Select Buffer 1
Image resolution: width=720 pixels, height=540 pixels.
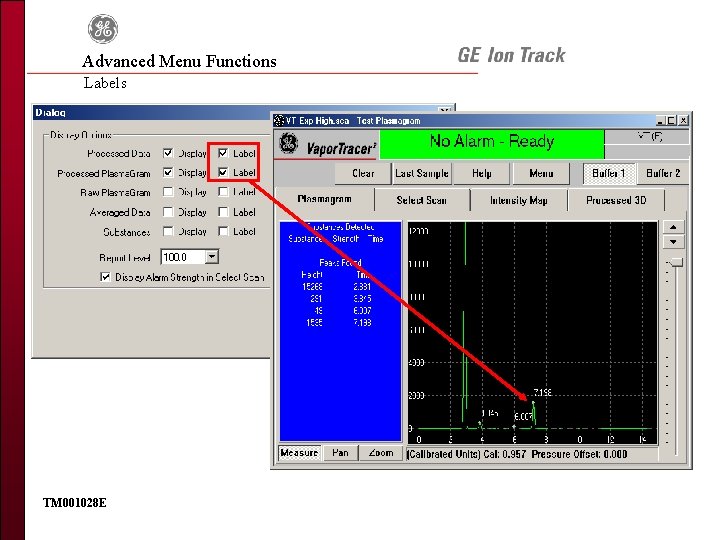pos(609,174)
